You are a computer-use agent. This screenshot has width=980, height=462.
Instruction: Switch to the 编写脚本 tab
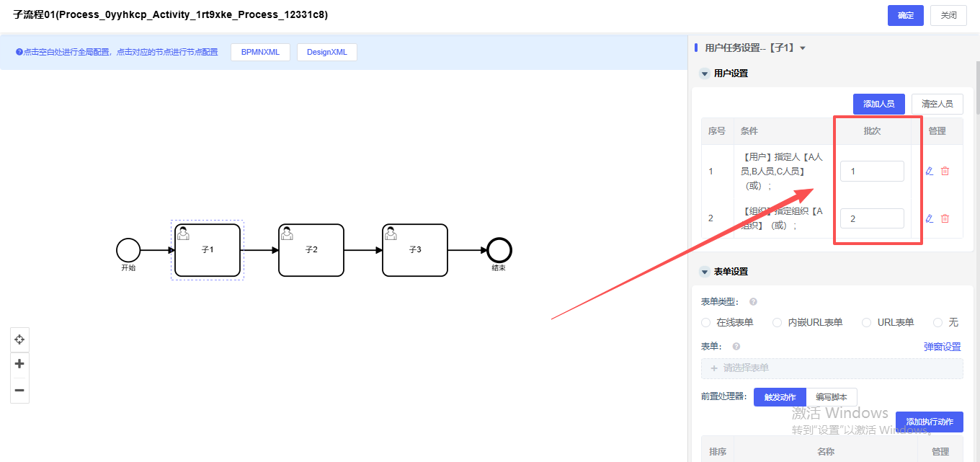click(x=832, y=397)
